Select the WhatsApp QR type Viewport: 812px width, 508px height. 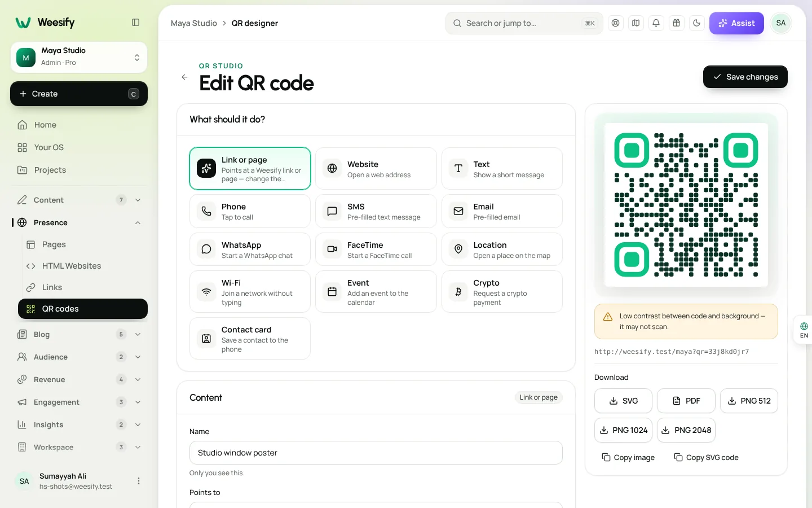pyautogui.click(x=250, y=249)
